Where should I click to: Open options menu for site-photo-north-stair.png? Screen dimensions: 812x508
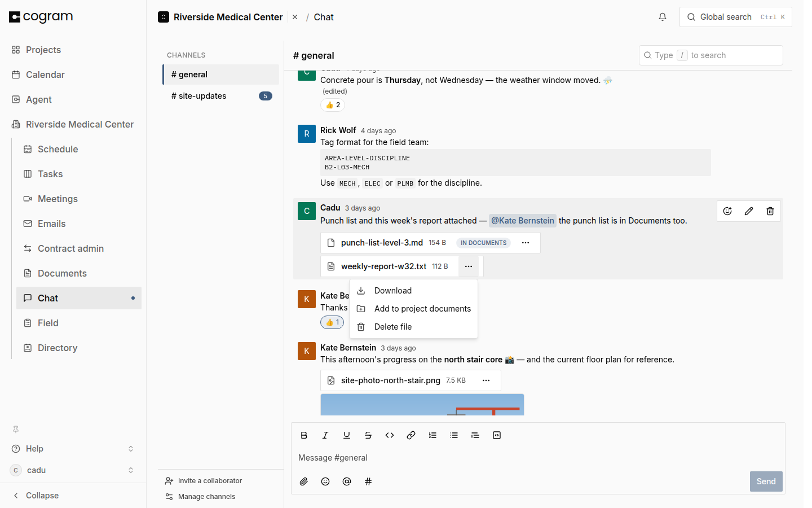click(486, 380)
